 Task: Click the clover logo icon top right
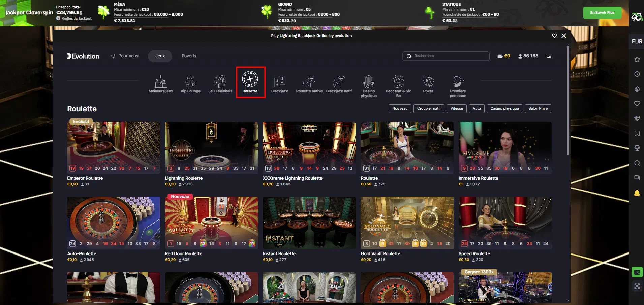pyautogui.click(x=637, y=17)
